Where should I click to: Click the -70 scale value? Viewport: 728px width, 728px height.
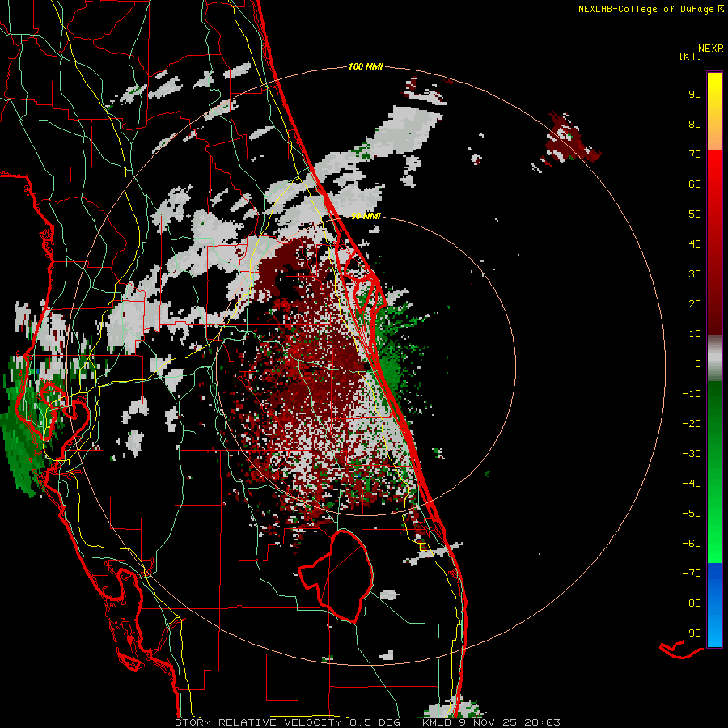(692, 574)
